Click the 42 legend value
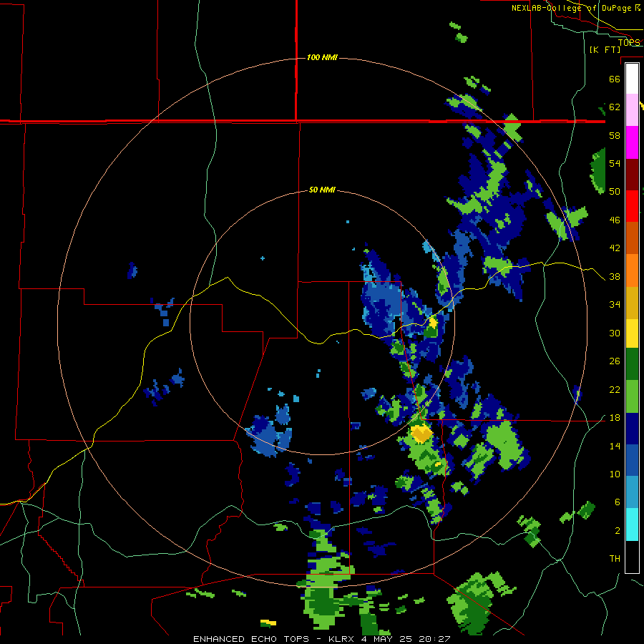This screenshot has height=644, width=644. pos(615,248)
